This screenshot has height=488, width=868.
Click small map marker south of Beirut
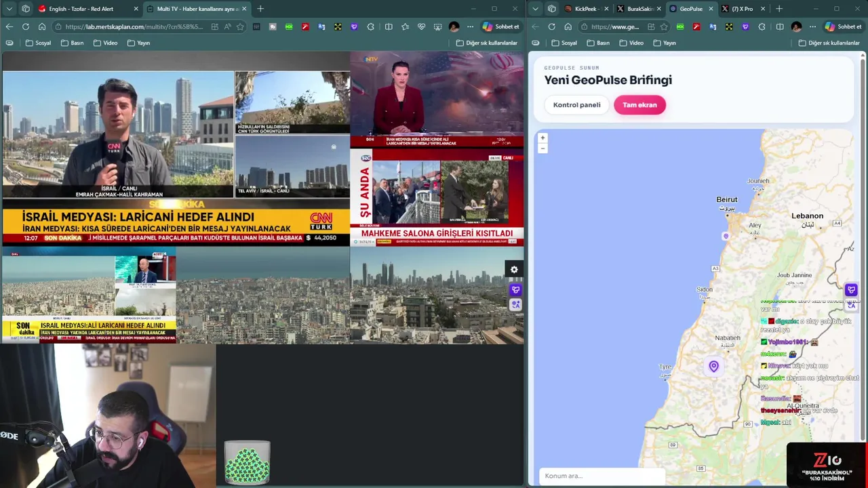click(726, 236)
